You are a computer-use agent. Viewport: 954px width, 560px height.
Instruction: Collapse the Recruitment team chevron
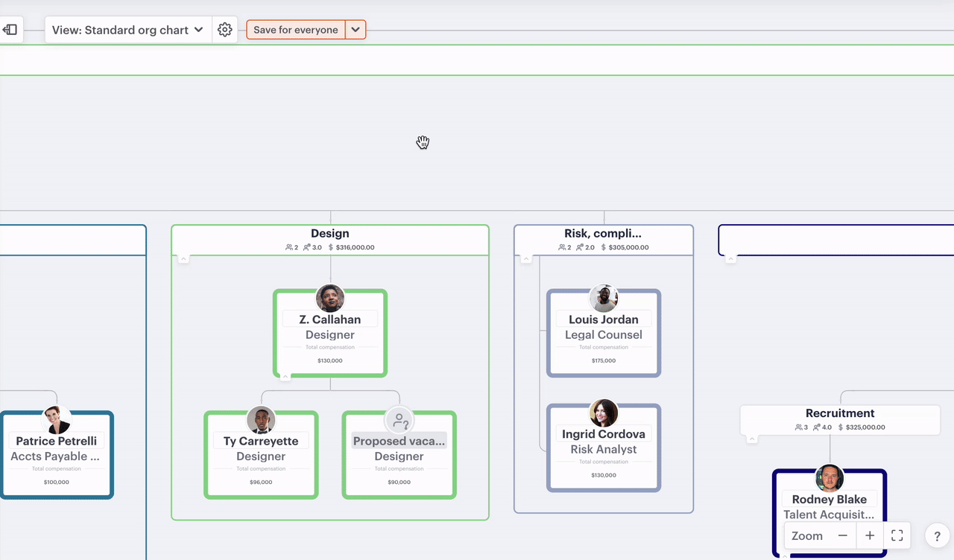click(x=752, y=439)
